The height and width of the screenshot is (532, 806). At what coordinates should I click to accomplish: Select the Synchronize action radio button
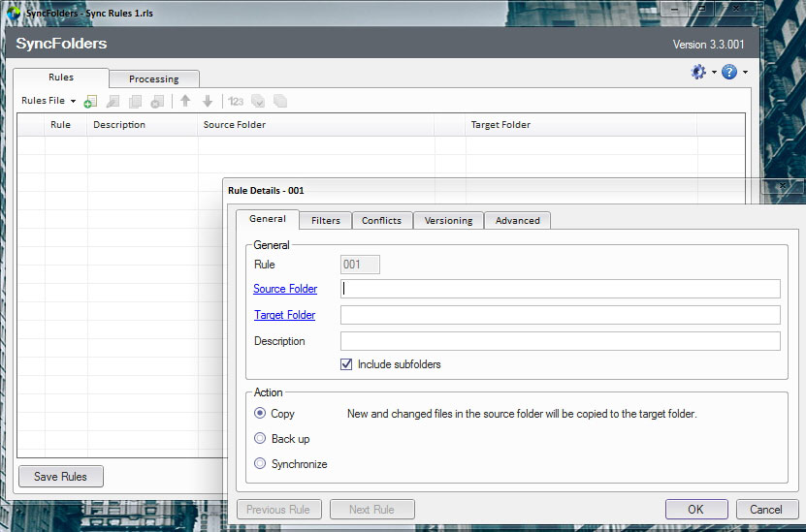tap(260, 463)
